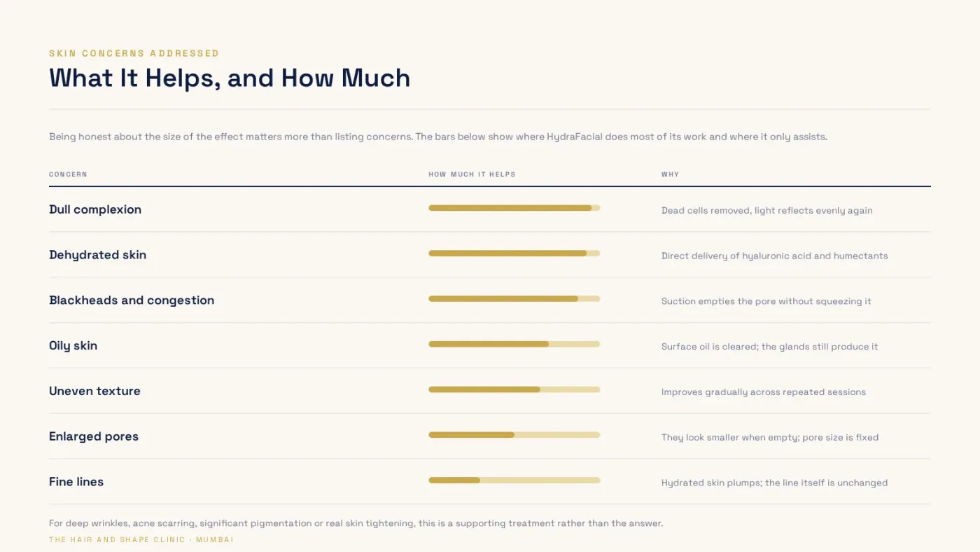The image size is (980, 552).
Task: Click the WHY column header
Action: tap(670, 174)
